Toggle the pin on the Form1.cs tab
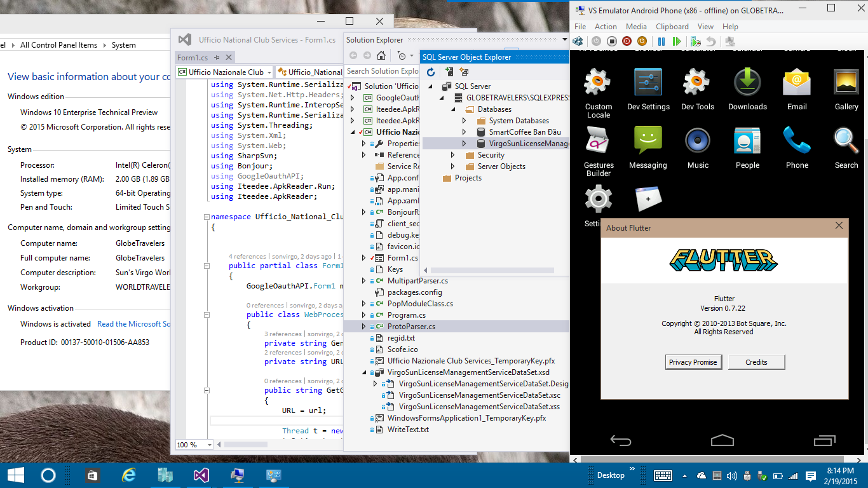868x488 pixels. click(216, 57)
